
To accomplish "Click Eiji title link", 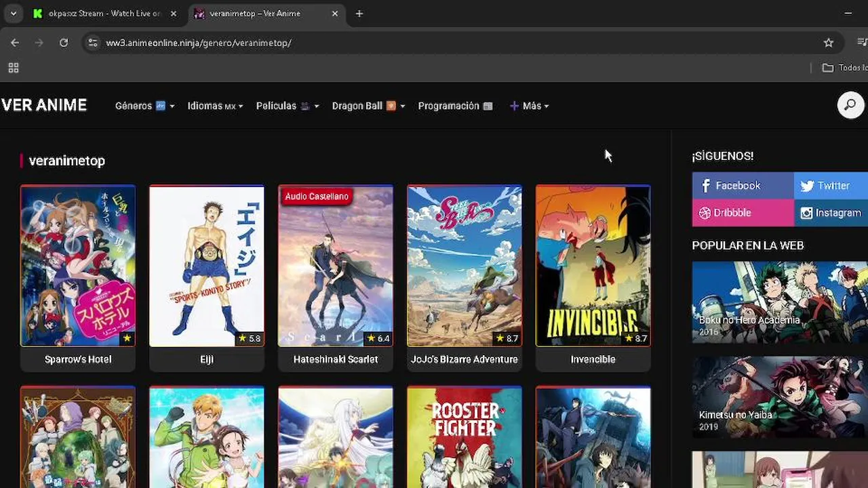I will coord(207,359).
